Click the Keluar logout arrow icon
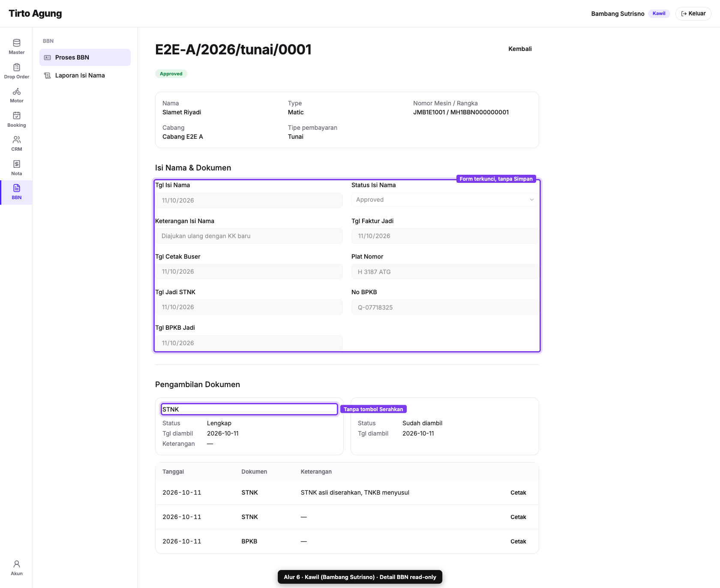This screenshot has height=588, width=720. pyautogui.click(x=684, y=14)
